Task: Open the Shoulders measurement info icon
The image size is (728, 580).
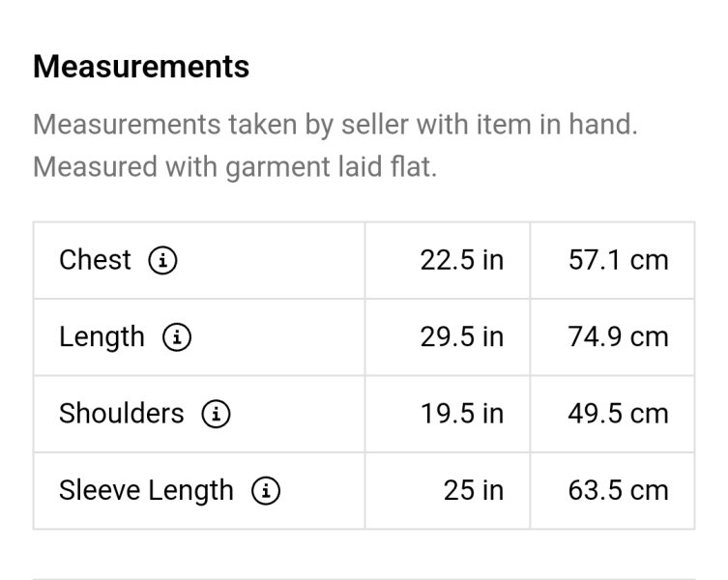Action: (216, 414)
